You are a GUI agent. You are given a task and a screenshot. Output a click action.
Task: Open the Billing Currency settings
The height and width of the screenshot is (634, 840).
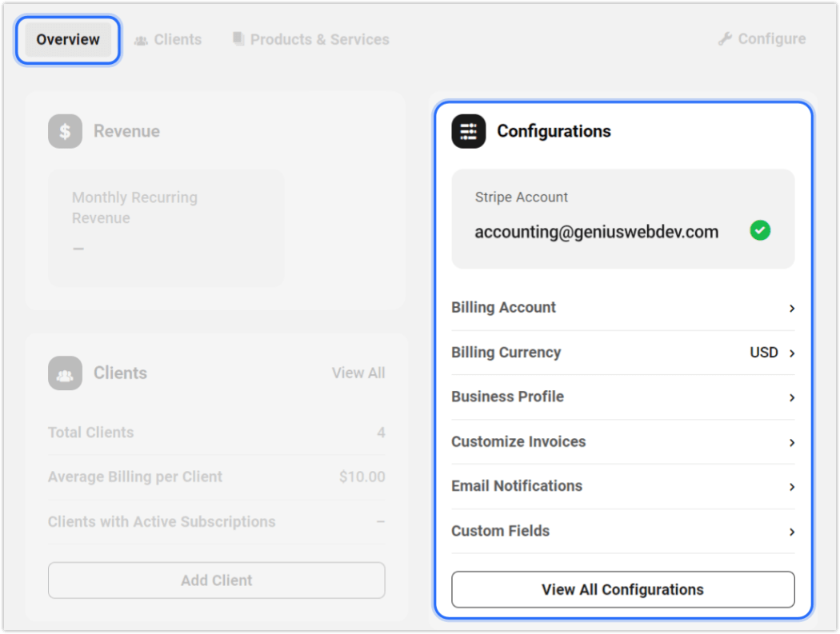point(622,353)
